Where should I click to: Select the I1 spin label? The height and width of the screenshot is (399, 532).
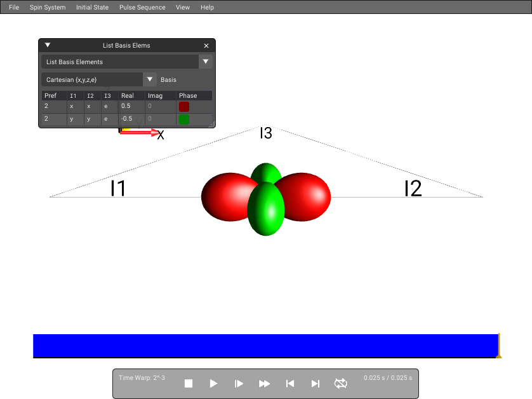point(117,188)
